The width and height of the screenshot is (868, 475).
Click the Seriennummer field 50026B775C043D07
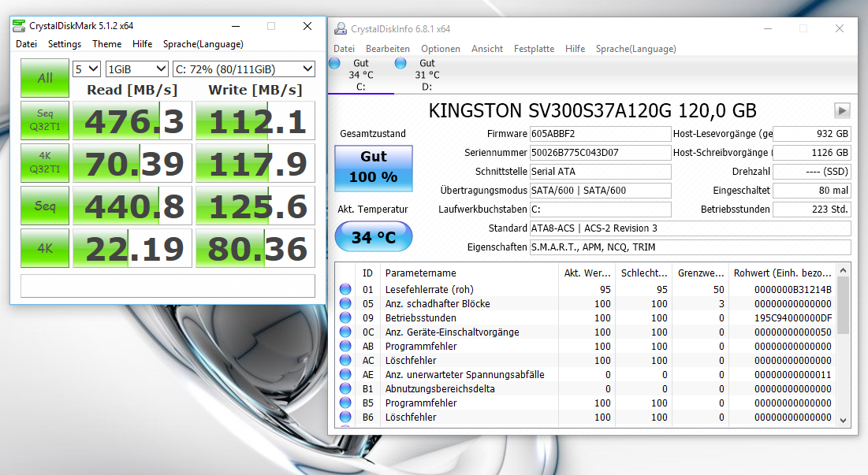coord(601,153)
